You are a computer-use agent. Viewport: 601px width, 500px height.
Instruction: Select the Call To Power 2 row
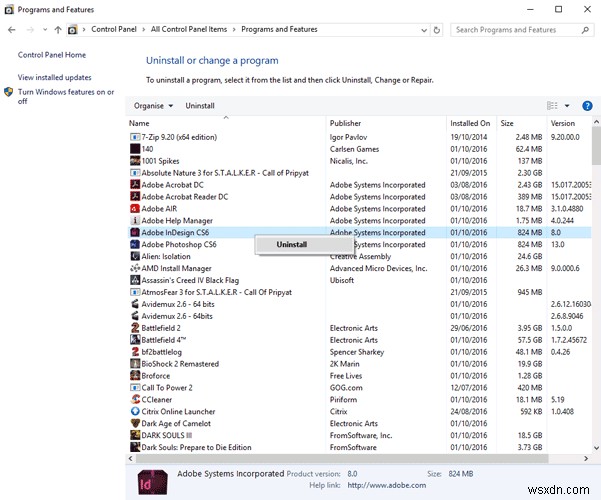(x=360, y=388)
